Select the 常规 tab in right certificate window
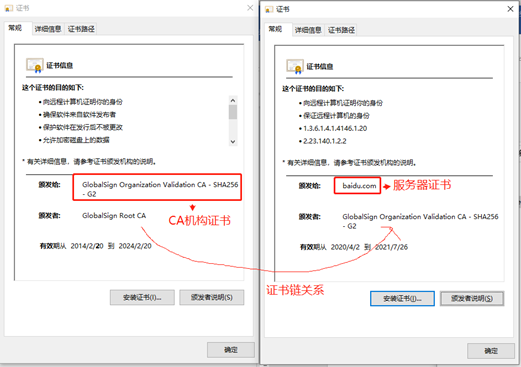The height and width of the screenshot is (367, 521). 275,29
